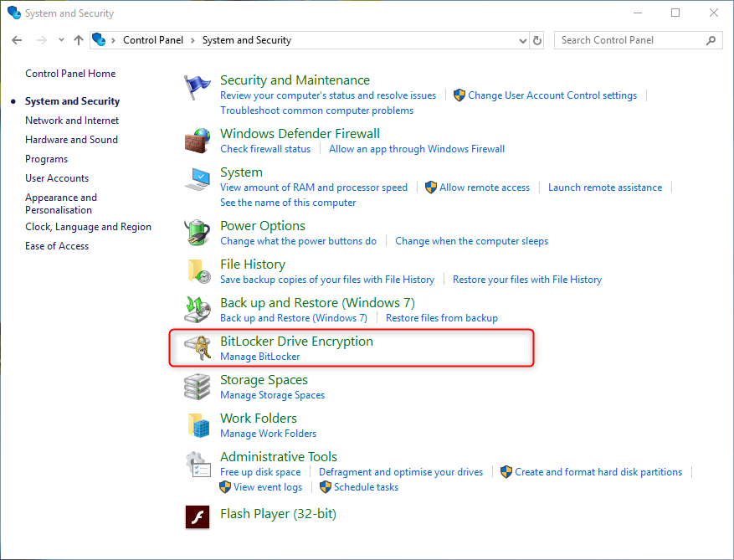The height and width of the screenshot is (560, 734).
Task: Open BitLocker Drive Encryption heading
Action: tap(297, 342)
